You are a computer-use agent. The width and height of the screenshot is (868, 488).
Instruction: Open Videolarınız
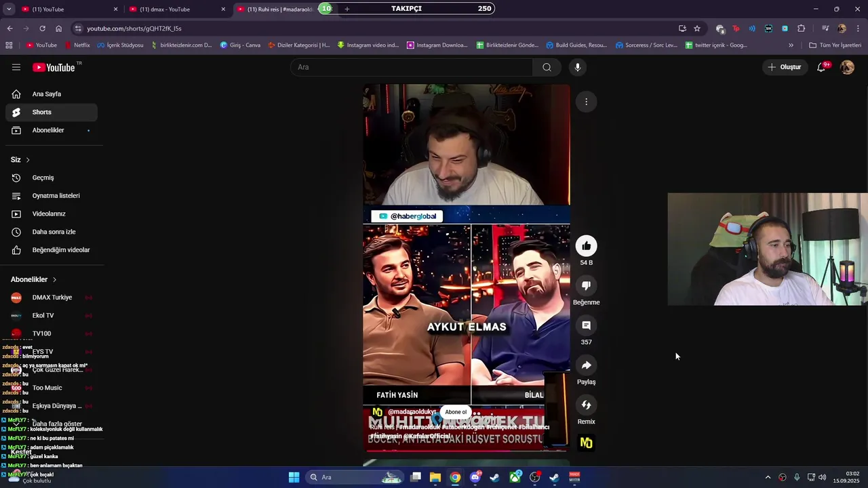tap(52, 213)
